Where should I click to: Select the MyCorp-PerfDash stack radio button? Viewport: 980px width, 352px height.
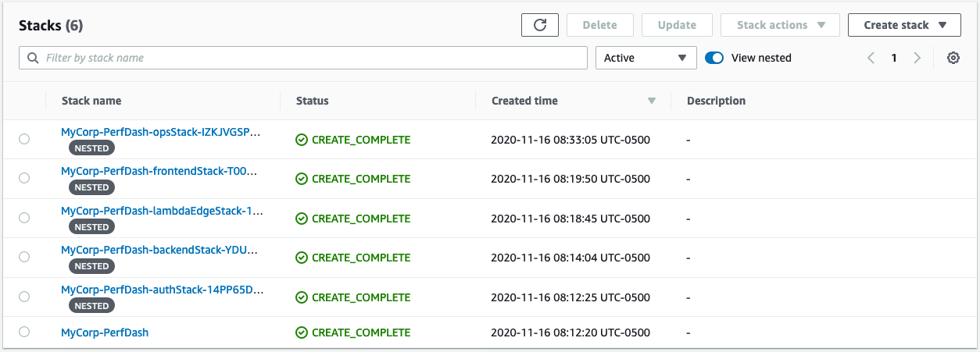pos(24,332)
